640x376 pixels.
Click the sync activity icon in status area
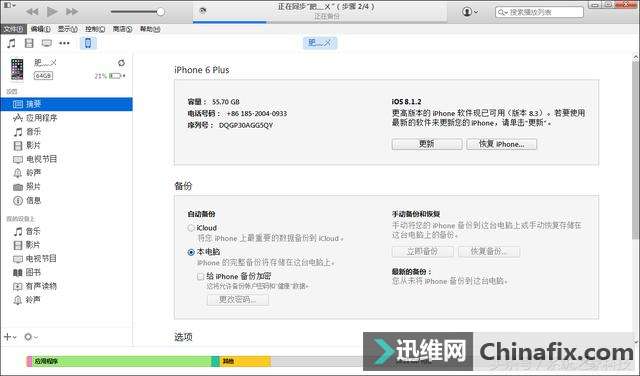(202, 11)
